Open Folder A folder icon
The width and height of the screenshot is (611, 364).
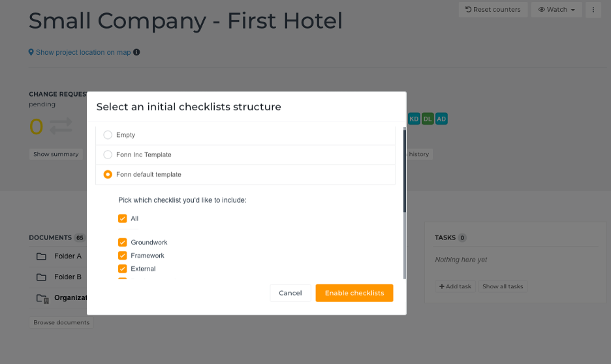click(41, 256)
